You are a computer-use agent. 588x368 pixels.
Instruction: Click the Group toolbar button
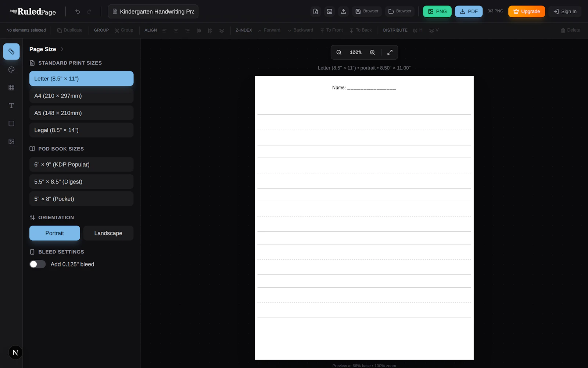[x=124, y=30]
